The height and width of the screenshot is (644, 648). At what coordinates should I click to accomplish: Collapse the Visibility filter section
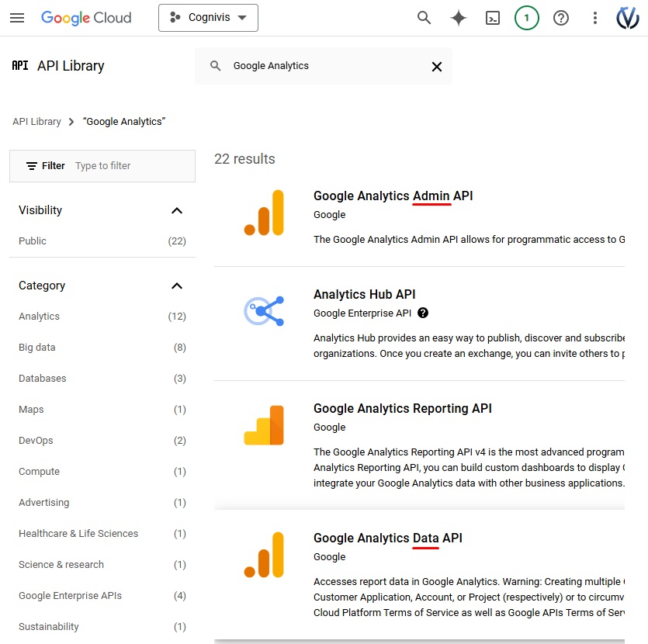[x=177, y=211]
